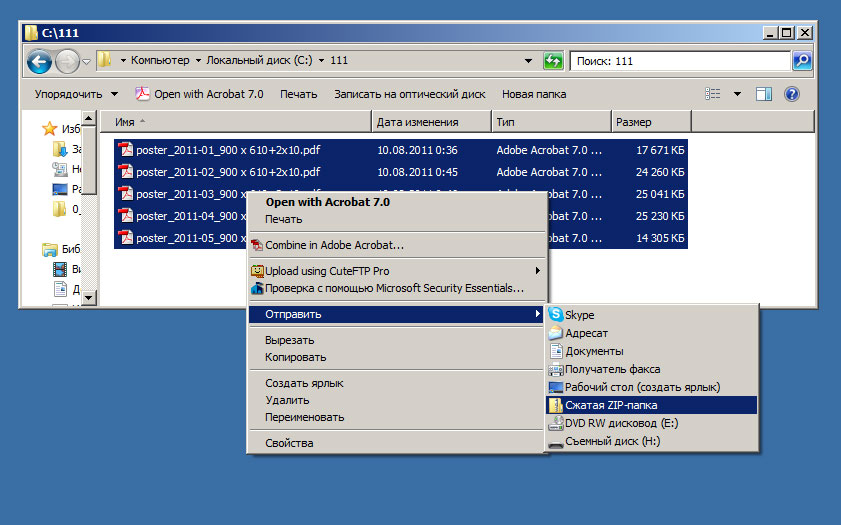Send the files to Адресат
Image resolution: width=841 pixels, height=525 pixels.
point(652,333)
